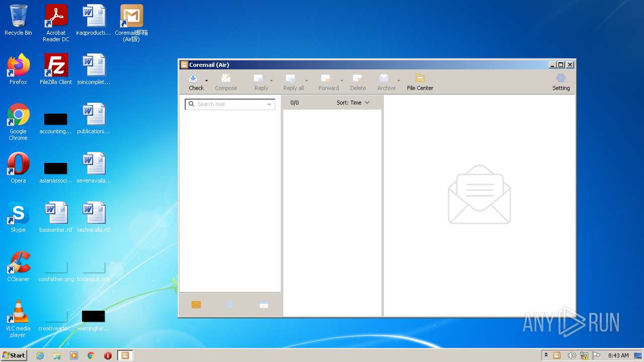Image resolution: width=644 pixels, height=362 pixels.
Task: Click the Archive toolbar button
Action: [x=386, y=82]
